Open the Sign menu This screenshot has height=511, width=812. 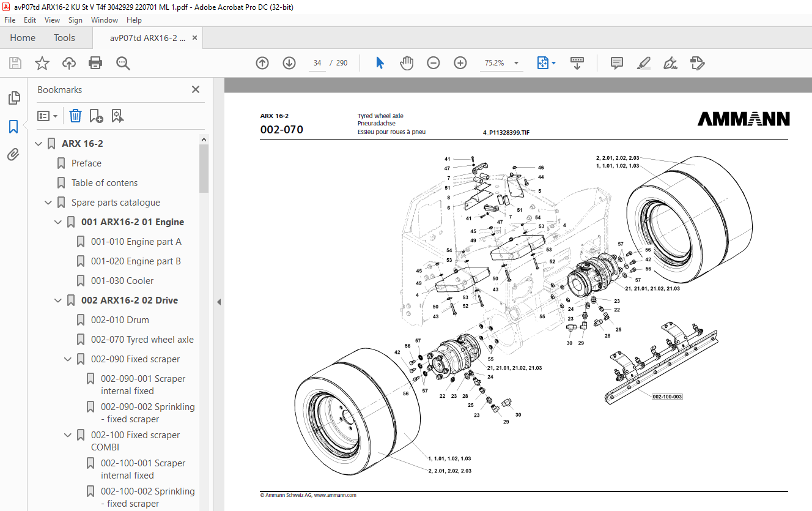coord(75,20)
